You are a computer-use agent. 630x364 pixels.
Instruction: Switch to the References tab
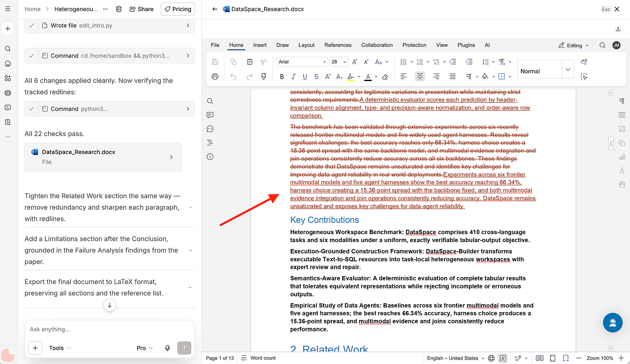338,45
